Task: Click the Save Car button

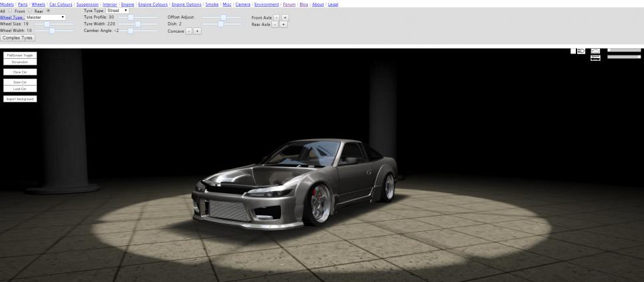Action: tap(20, 82)
